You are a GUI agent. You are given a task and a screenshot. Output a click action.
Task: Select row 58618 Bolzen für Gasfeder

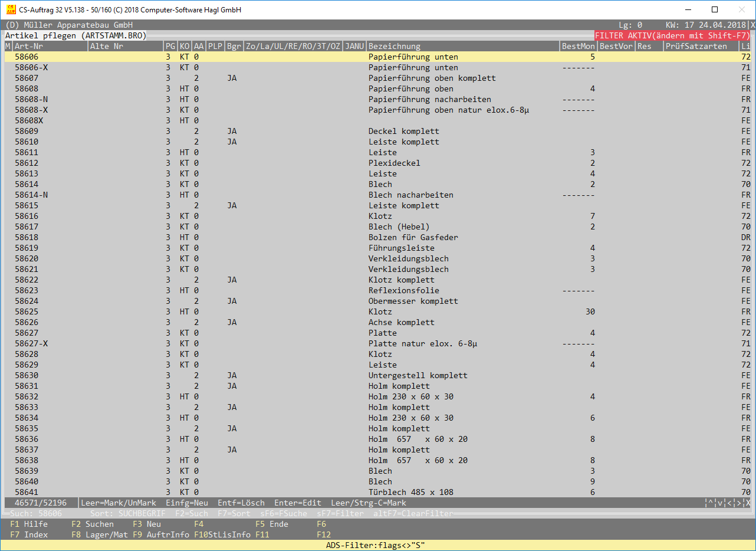point(377,237)
